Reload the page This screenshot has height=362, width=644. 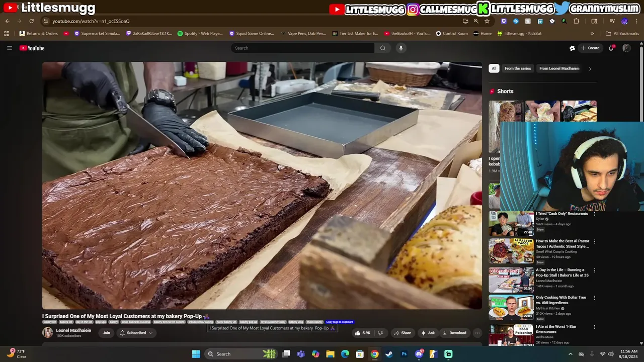tap(31, 21)
